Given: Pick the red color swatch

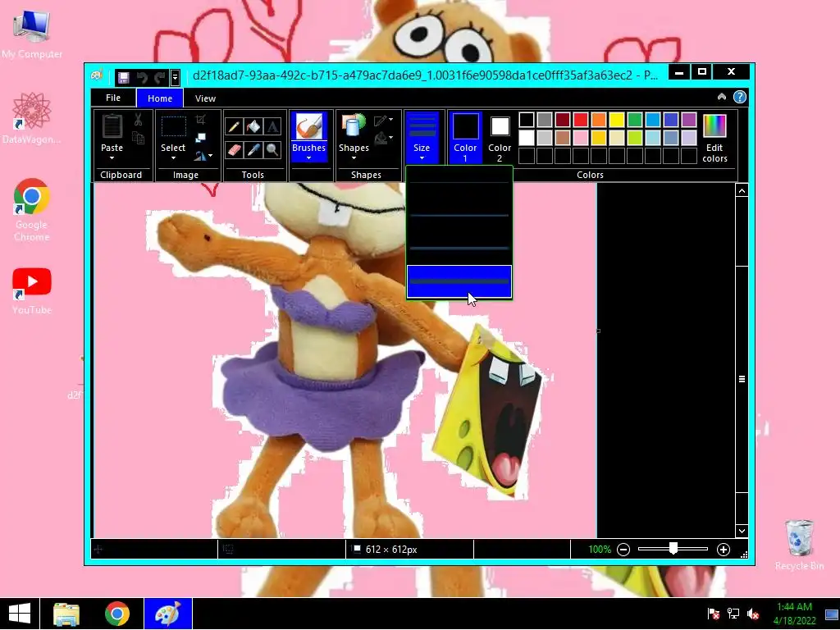Looking at the screenshot, I should coord(580,120).
